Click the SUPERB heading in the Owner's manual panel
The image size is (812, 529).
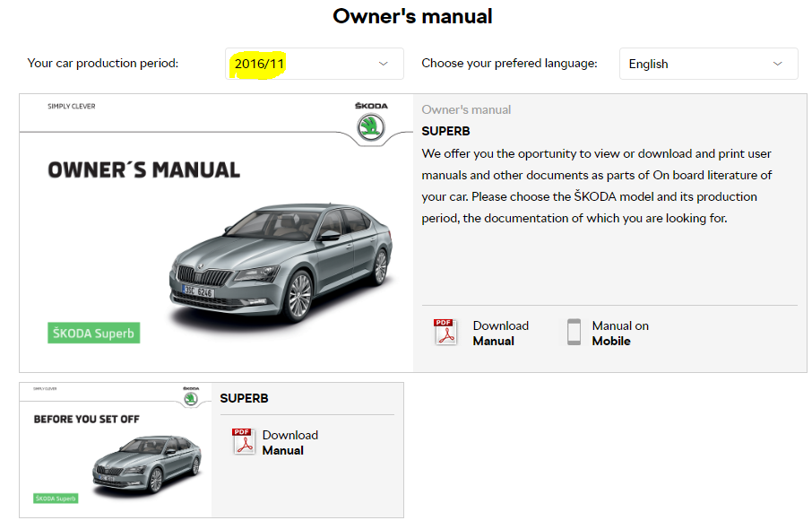point(445,131)
